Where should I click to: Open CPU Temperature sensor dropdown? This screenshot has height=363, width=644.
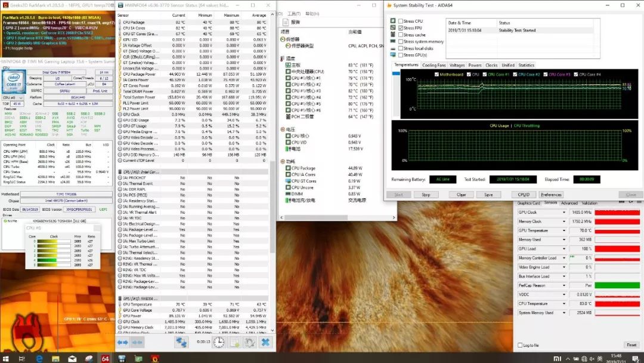click(564, 304)
